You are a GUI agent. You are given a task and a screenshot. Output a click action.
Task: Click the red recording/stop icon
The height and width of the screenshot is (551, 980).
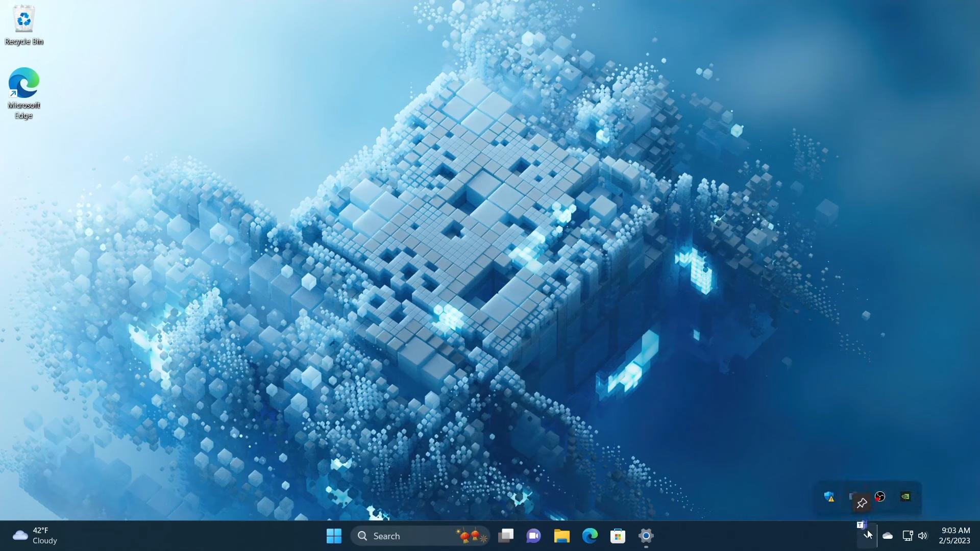(880, 496)
